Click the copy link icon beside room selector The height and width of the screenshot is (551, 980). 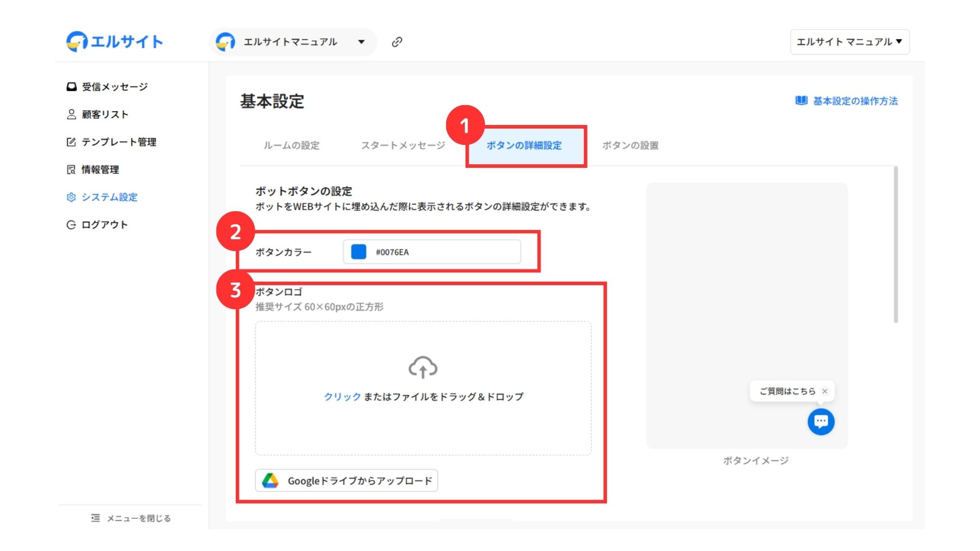397,42
